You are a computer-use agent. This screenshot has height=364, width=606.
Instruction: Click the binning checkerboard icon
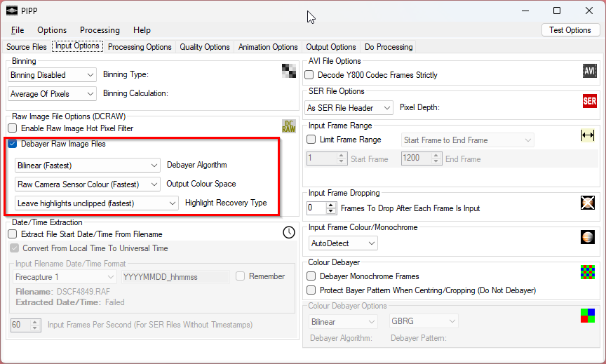pyautogui.click(x=289, y=71)
